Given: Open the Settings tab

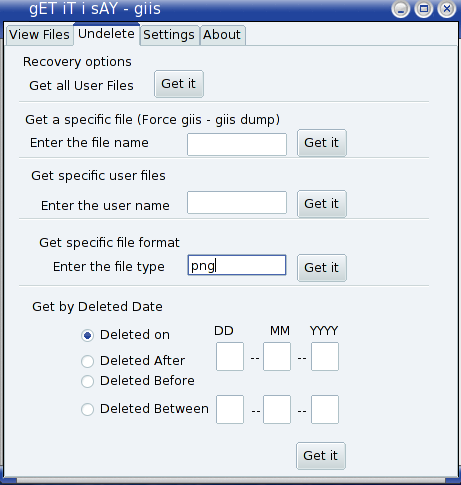Looking at the screenshot, I should [x=169, y=35].
